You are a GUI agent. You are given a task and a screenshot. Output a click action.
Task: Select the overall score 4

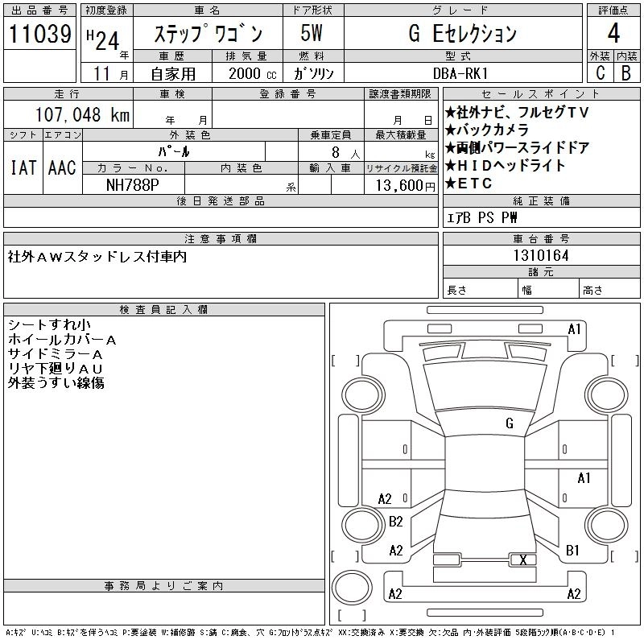tap(613, 33)
